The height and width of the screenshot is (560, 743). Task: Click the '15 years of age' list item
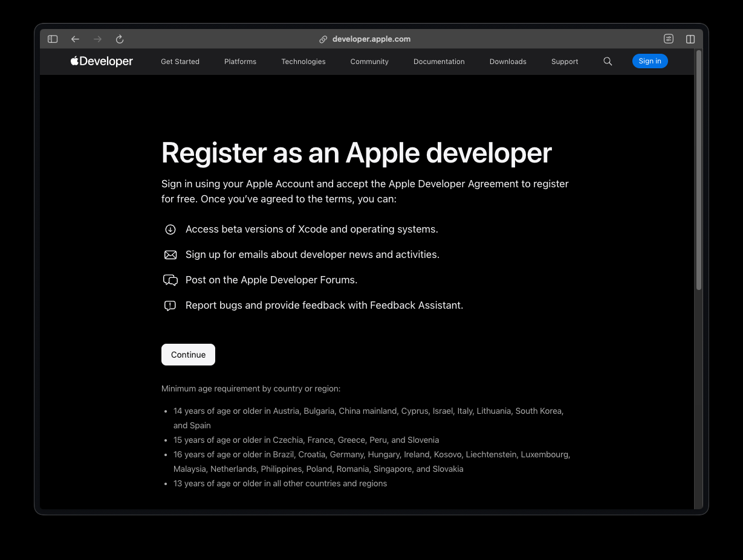tap(307, 440)
